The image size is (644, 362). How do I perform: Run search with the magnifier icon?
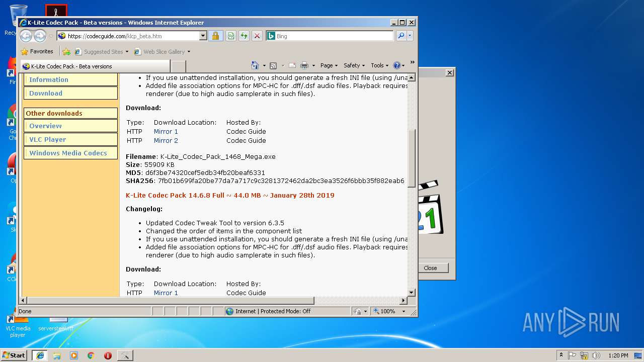tap(400, 36)
